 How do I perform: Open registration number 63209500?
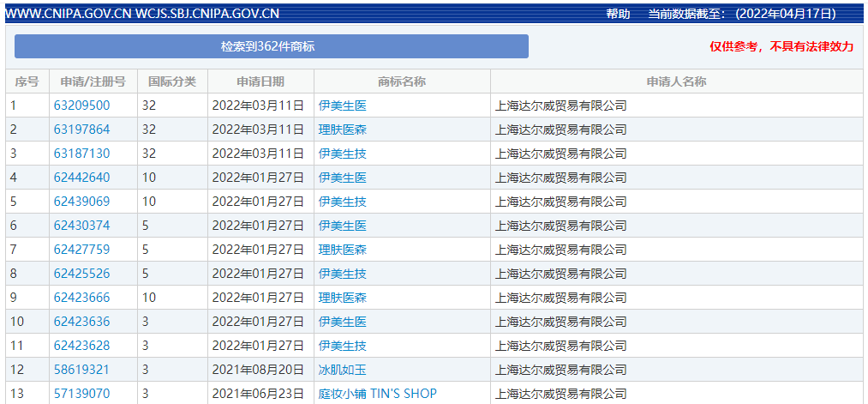pos(82,106)
